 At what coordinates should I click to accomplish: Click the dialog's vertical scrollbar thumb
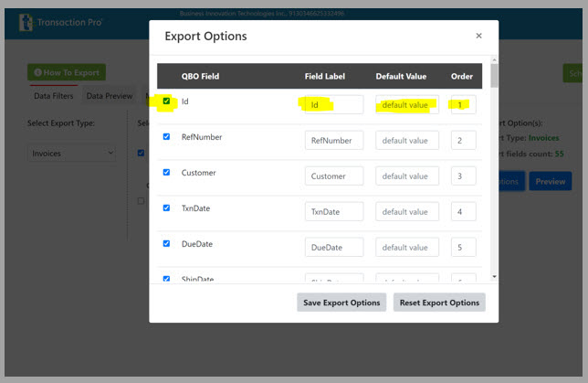pos(494,76)
